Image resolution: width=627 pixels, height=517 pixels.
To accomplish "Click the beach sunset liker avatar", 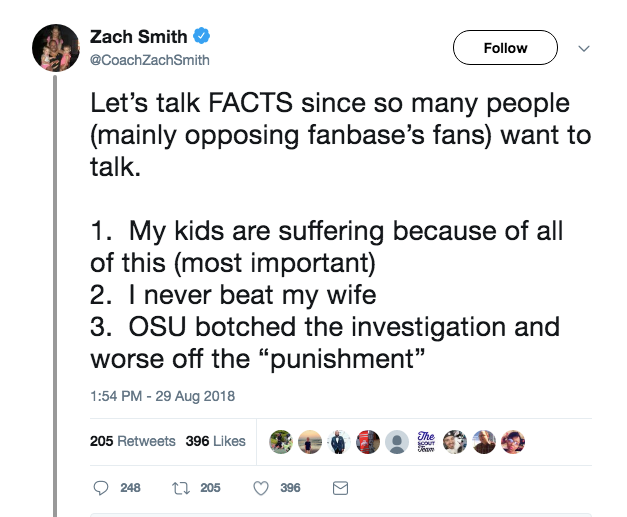I will pos(310,441).
